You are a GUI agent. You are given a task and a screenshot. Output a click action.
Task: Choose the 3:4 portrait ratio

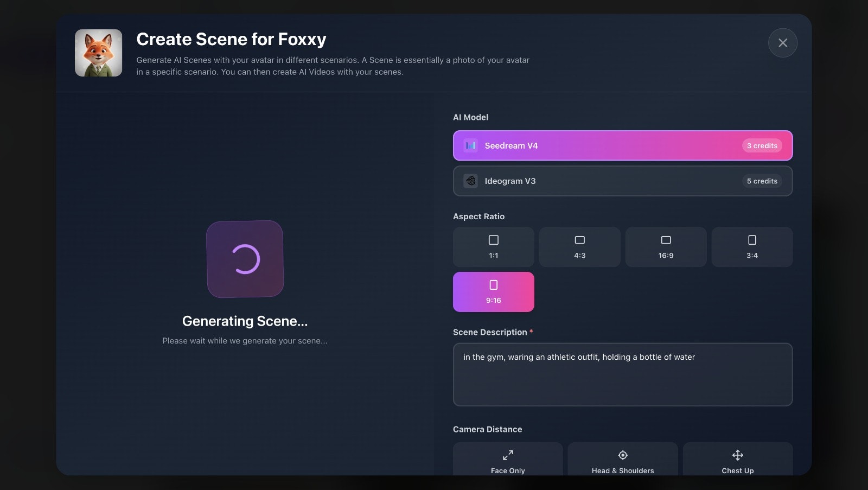point(752,247)
